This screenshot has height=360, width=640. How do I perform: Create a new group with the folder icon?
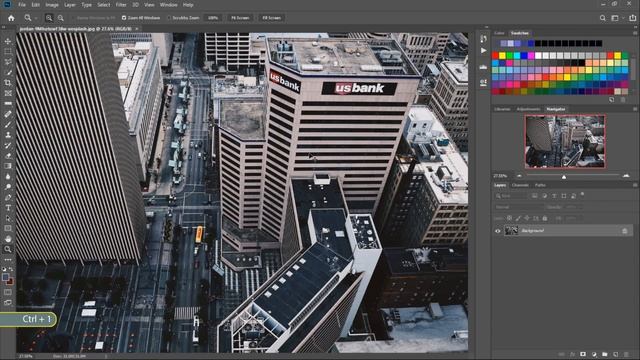[x=604, y=354]
